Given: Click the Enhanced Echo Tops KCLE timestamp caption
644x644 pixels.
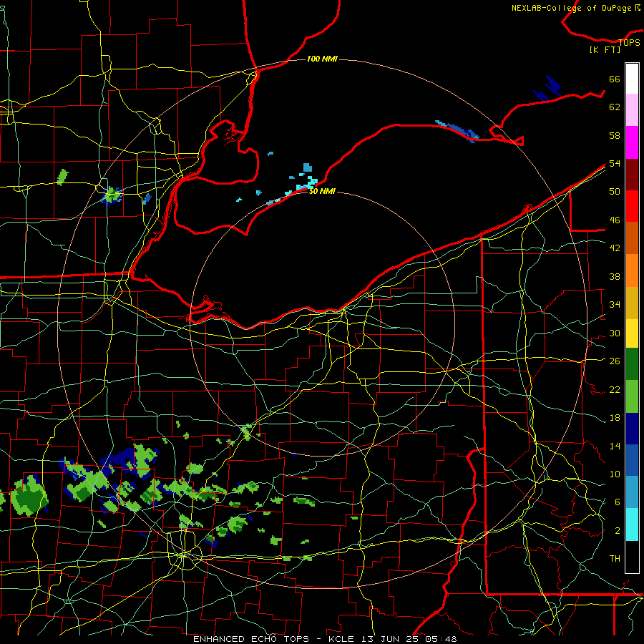Looking at the screenshot, I should point(325,639).
